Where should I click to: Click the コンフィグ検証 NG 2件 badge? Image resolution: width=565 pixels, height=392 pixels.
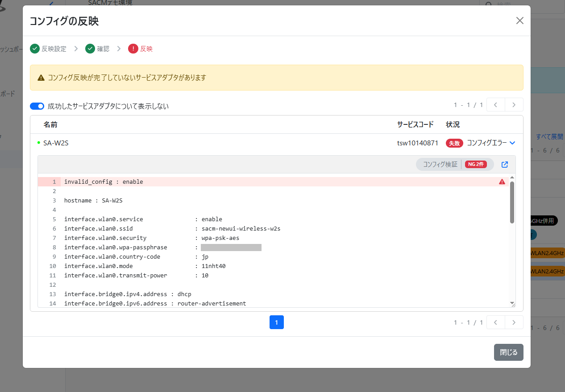pyautogui.click(x=455, y=165)
